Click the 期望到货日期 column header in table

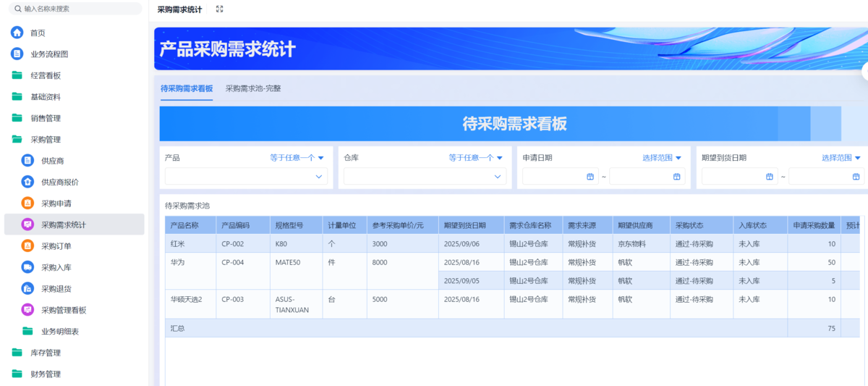[x=471, y=225]
